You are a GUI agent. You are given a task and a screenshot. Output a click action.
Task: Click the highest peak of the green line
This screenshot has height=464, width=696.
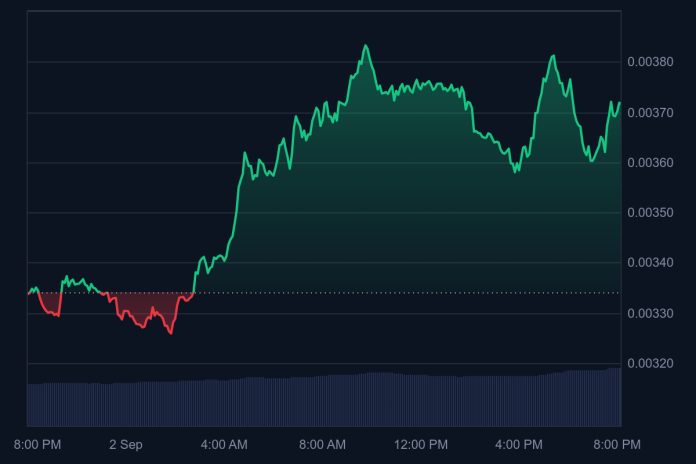click(366, 46)
